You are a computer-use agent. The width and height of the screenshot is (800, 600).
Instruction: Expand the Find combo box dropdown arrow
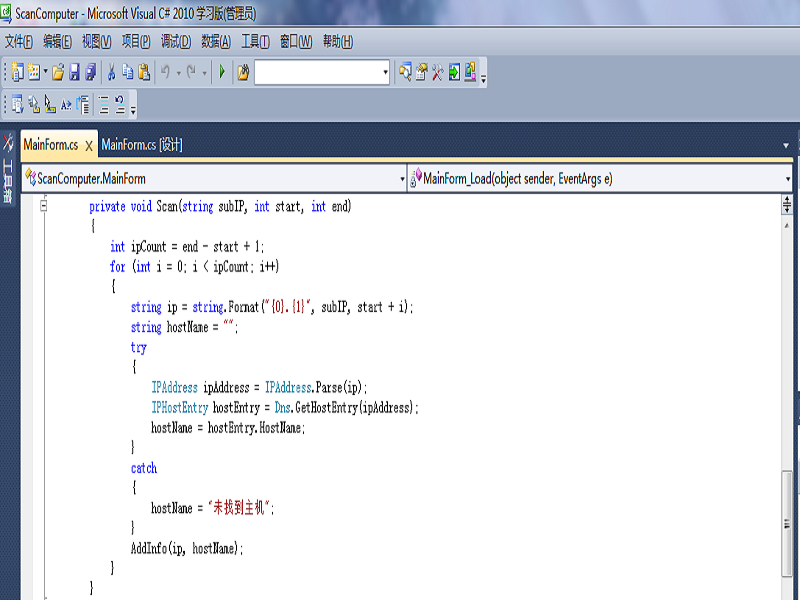coord(386,72)
